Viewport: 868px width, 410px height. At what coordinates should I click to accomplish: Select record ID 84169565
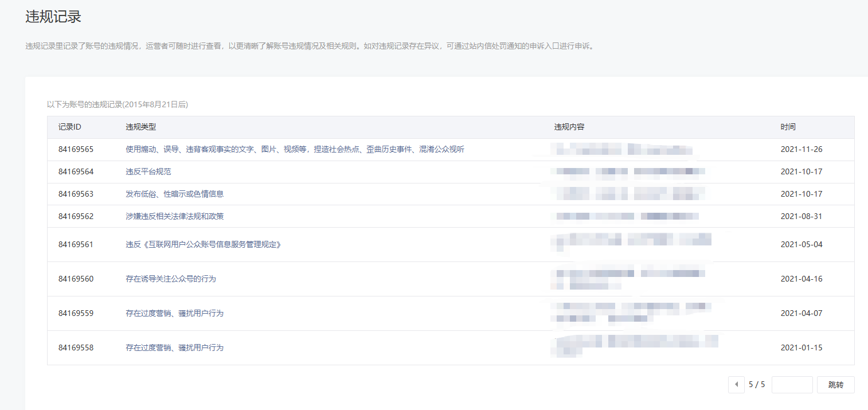[76, 149]
